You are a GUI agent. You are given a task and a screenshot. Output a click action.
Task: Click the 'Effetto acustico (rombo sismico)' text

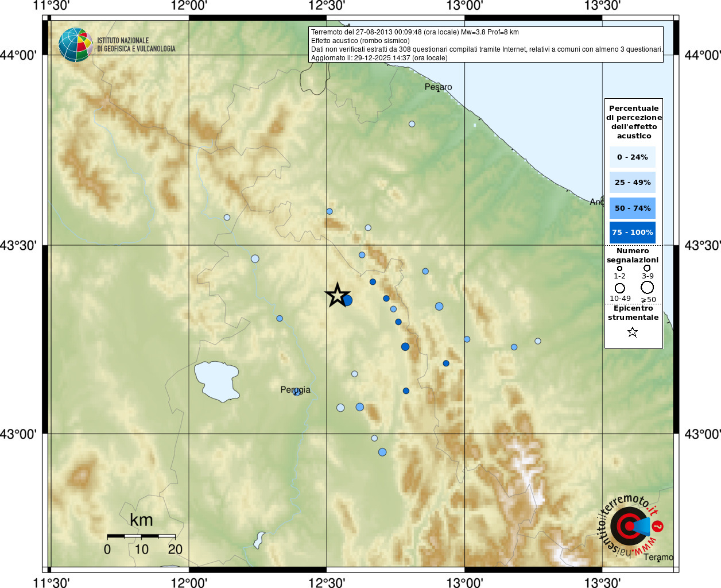360,41
